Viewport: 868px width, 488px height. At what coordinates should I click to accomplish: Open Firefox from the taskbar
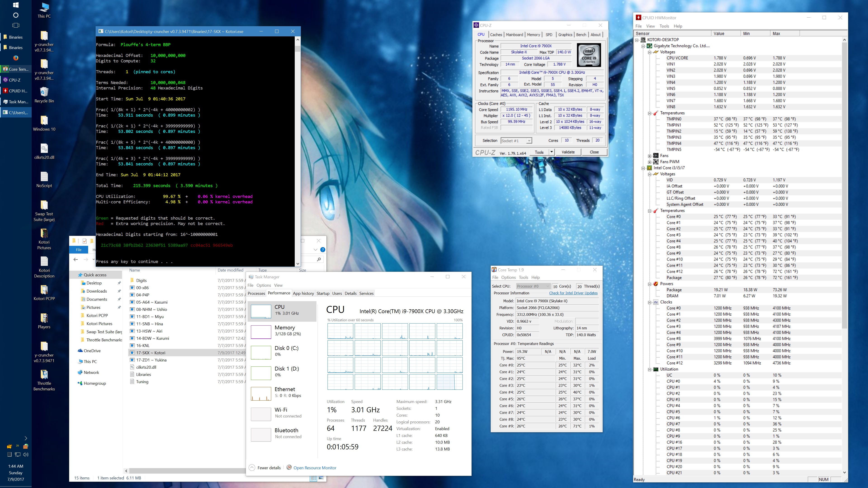(16, 58)
